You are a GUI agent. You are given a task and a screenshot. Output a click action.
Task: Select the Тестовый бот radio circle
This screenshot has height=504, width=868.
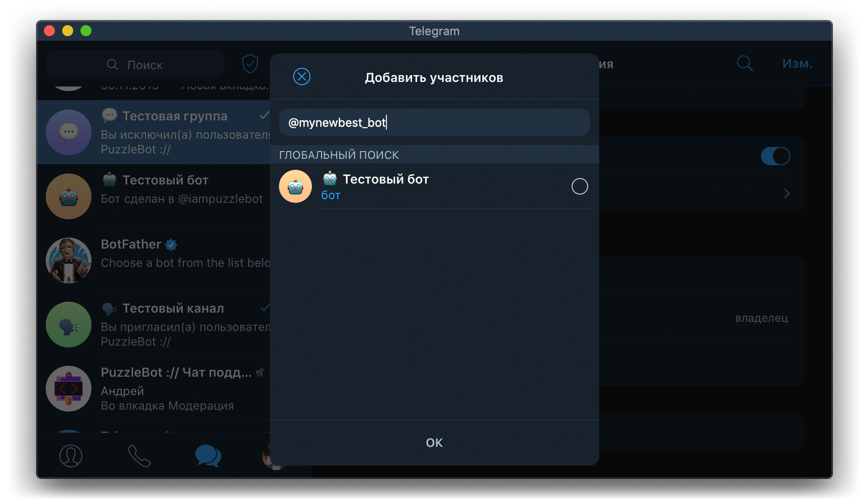pyautogui.click(x=579, y=186)
